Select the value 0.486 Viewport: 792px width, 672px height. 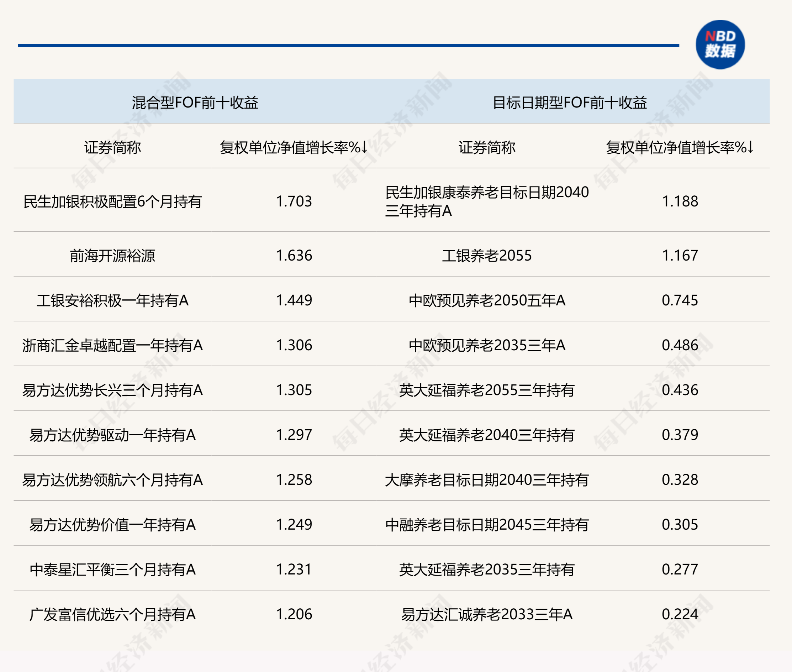(x=680, y=346)
